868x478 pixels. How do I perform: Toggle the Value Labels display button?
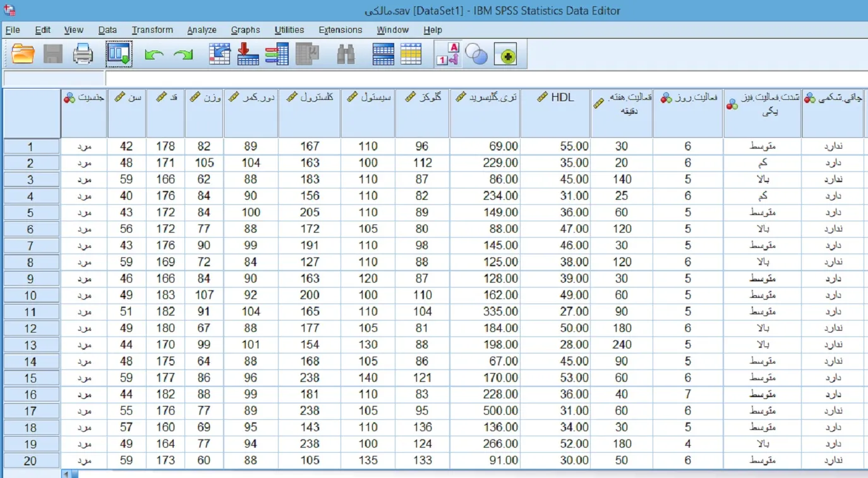448,54
